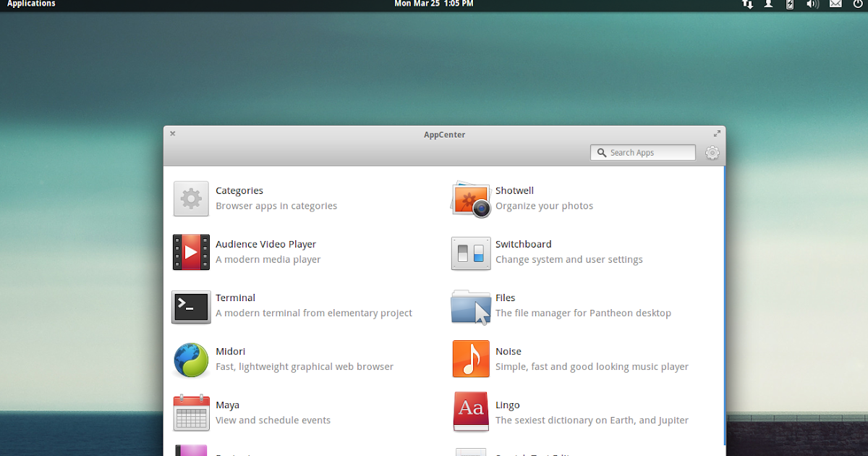
Task: Click the Noise app name
Action: coord(509,352)
